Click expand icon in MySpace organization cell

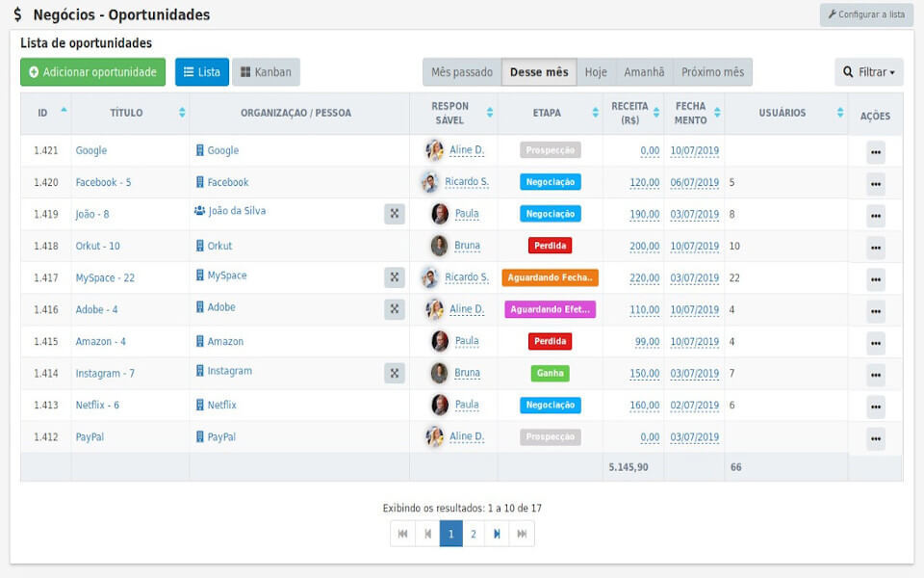(395, 277)
